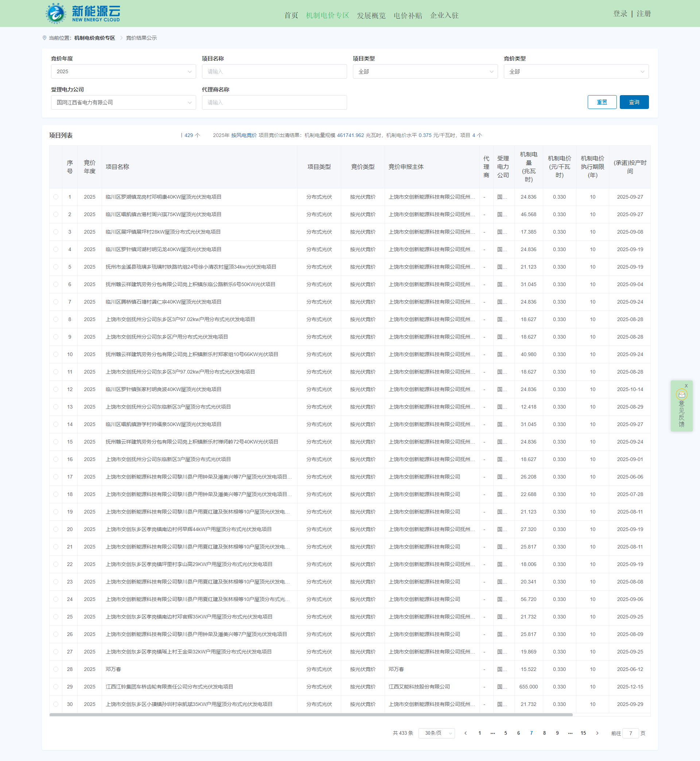
Task: Open 30条/页 page size dropdown
Action: (436, 733)
